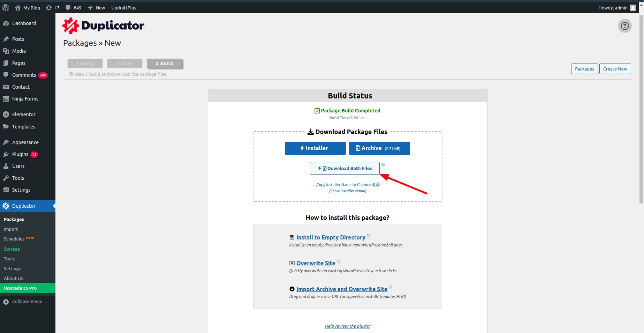Click the clipboard copy icon for installer name
644x333 pixels.
(378, 185)
